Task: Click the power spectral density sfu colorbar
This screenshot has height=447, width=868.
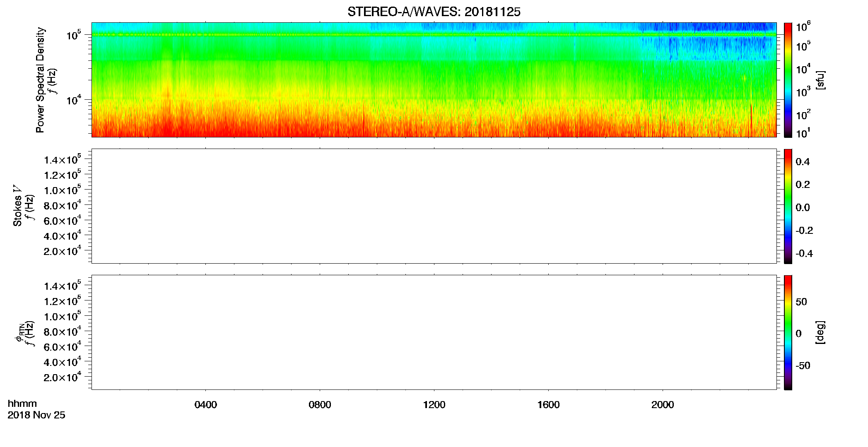Action: (x=788, y=80)
